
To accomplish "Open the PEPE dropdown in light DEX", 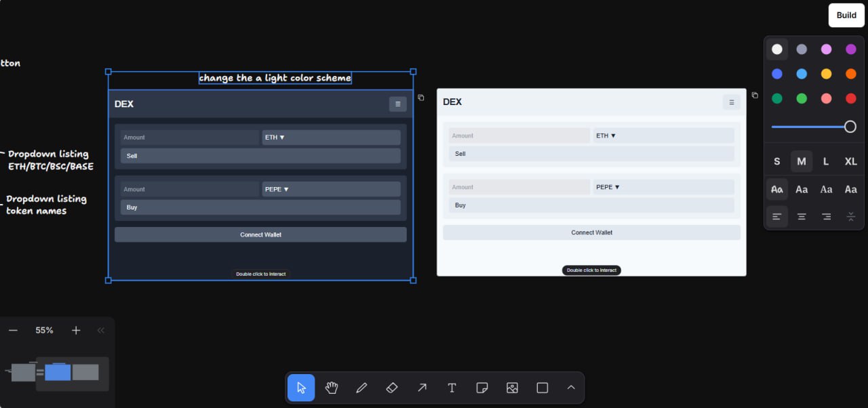I will (x=663, y=187).
